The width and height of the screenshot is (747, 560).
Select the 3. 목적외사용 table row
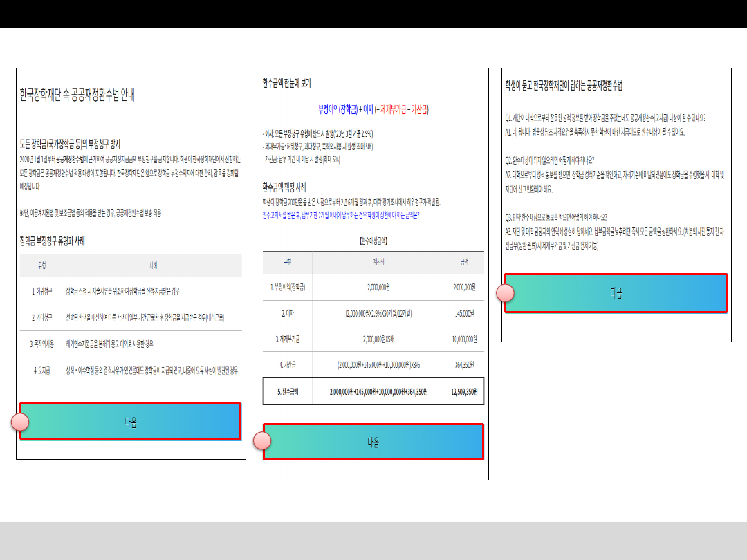tap(131, 344)
